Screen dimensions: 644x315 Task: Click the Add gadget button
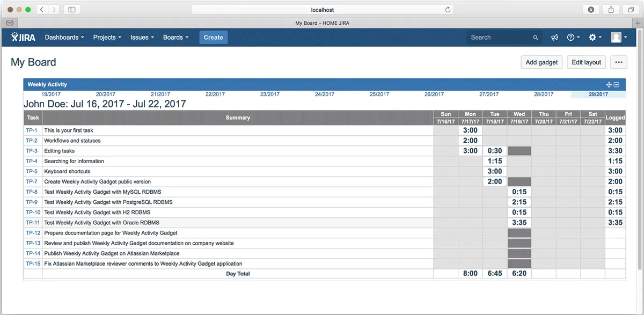[x=541, y=62]
